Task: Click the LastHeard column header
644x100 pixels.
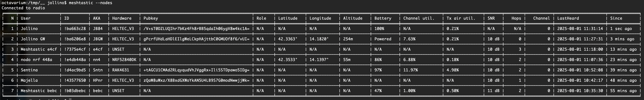Action: pos(568,18)
